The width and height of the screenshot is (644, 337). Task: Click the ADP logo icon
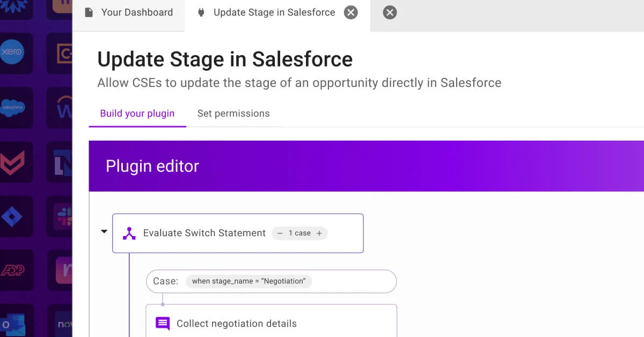tap(12, 270)
